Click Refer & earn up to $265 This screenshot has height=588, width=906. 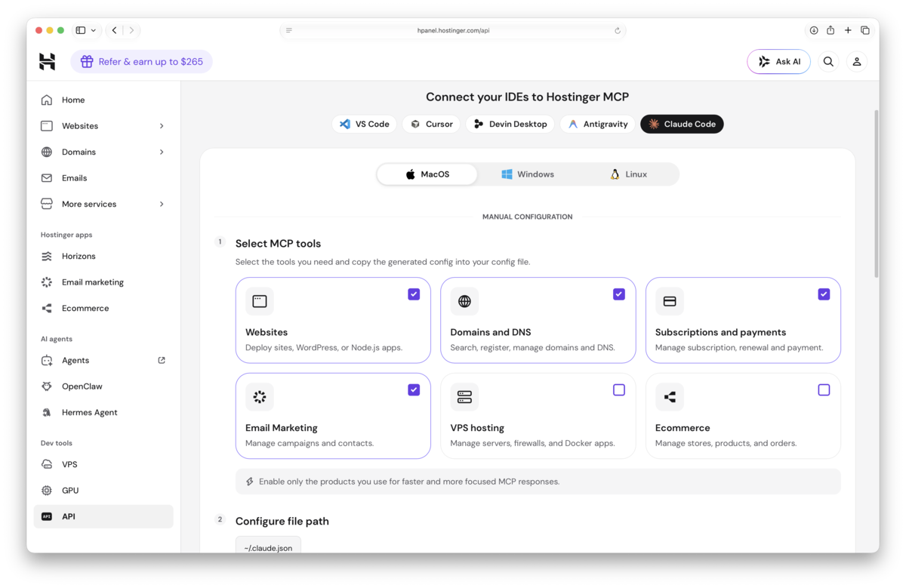pos(141,62)
